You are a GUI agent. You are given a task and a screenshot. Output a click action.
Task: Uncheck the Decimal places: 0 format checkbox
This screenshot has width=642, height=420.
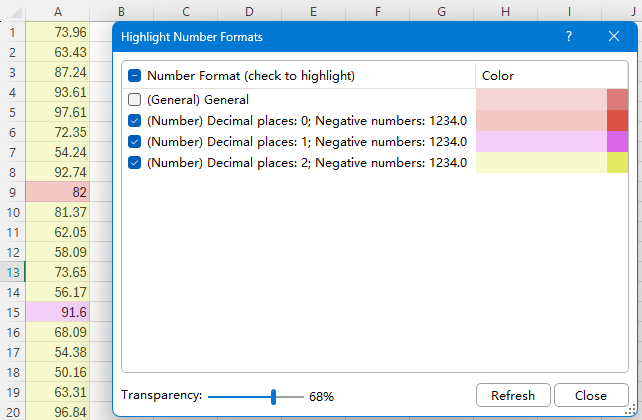pos(135,120)
